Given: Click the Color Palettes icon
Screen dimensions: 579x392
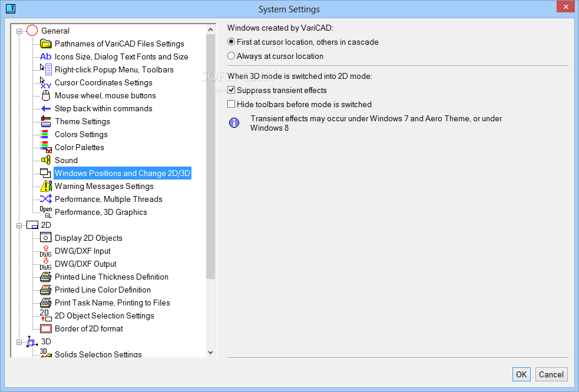Looking at the screenshot, I should [45, 147].
